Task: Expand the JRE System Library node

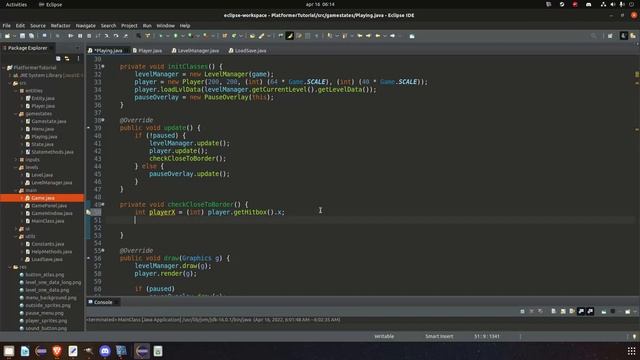Action: [10, 76]
